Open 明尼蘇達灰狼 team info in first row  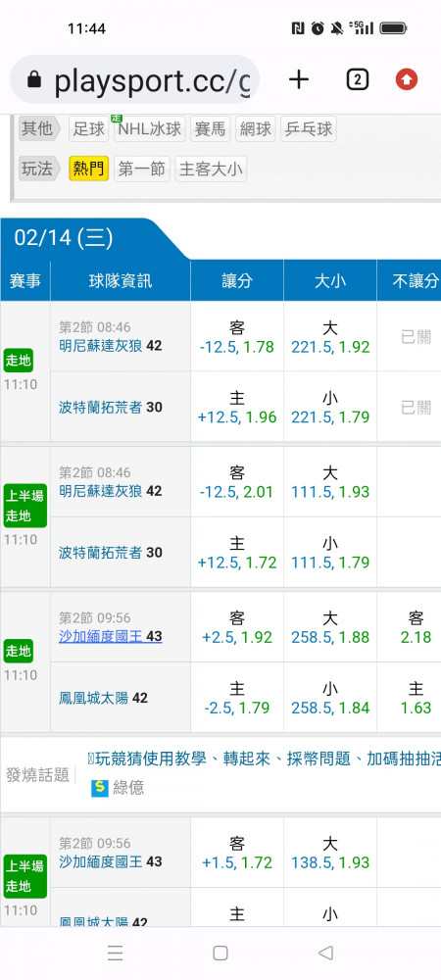pos(110,346)
